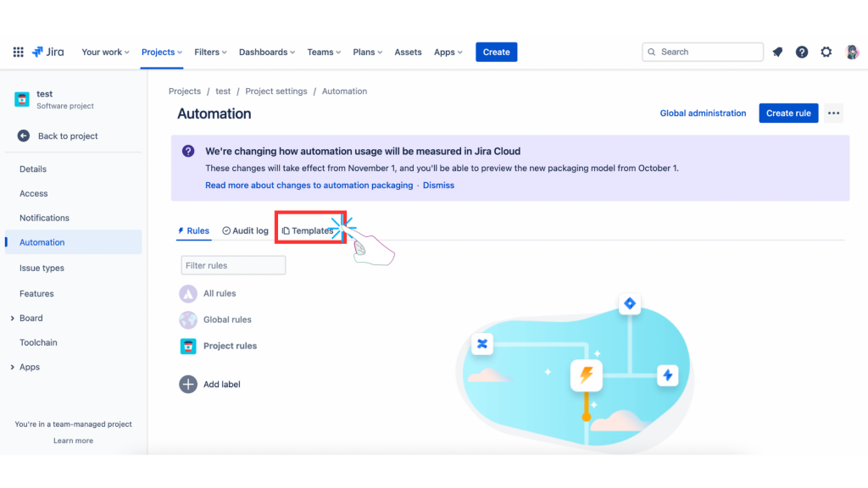Open the settings gear icon
The height and width of the screenshot is (488, 868).
826,52
